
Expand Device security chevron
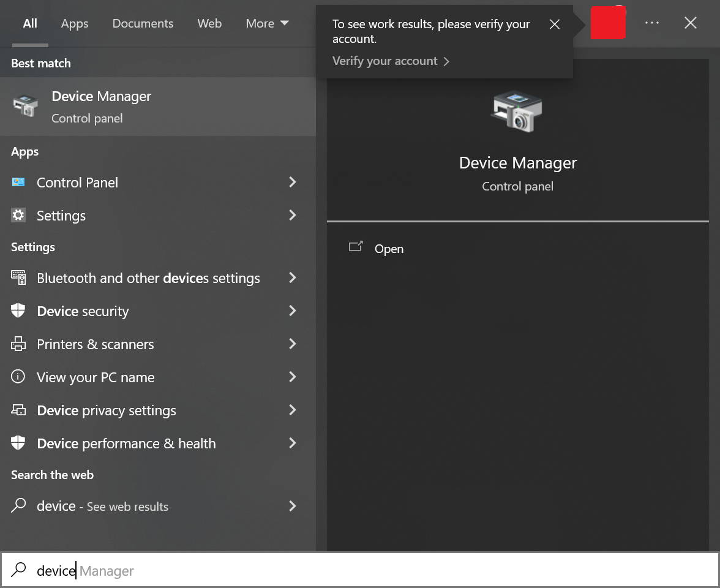point(293,311)
